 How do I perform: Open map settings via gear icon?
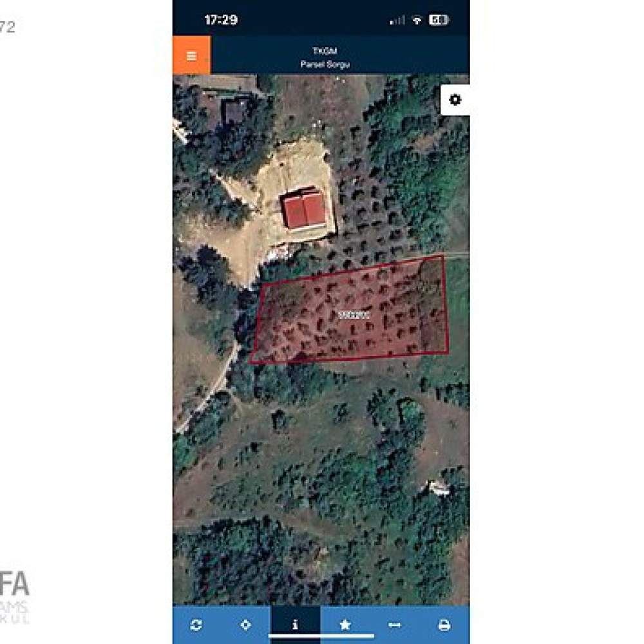click(x=455, y=100)
